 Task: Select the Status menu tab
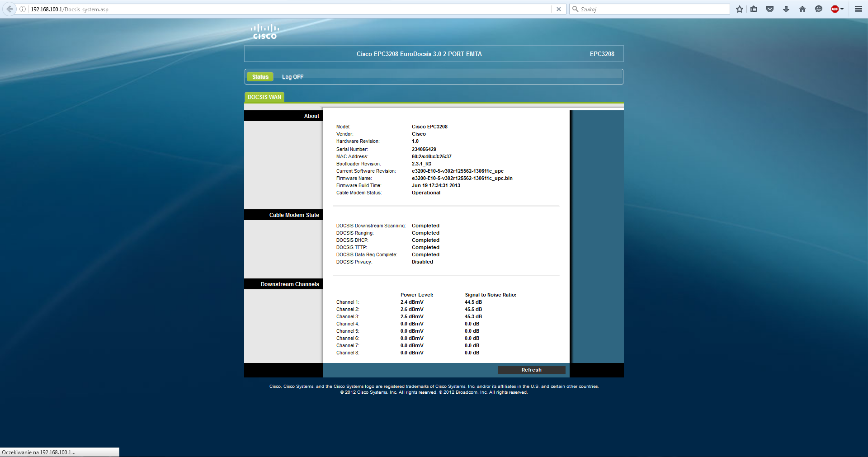pos(260,77)
